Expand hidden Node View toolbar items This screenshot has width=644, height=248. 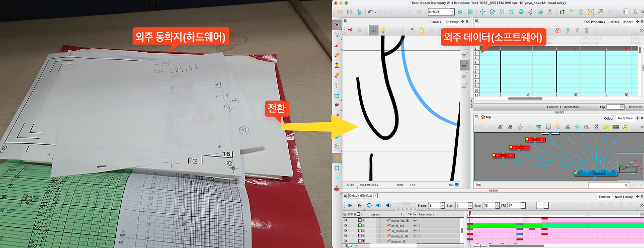tap(641, 127)
